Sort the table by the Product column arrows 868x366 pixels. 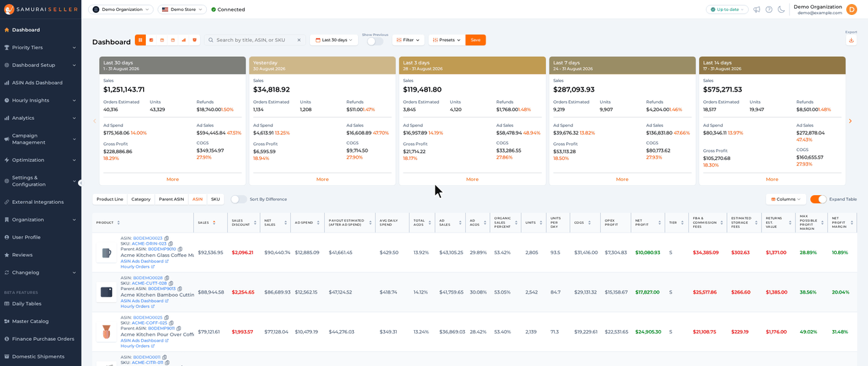click(x=119, y=222)
